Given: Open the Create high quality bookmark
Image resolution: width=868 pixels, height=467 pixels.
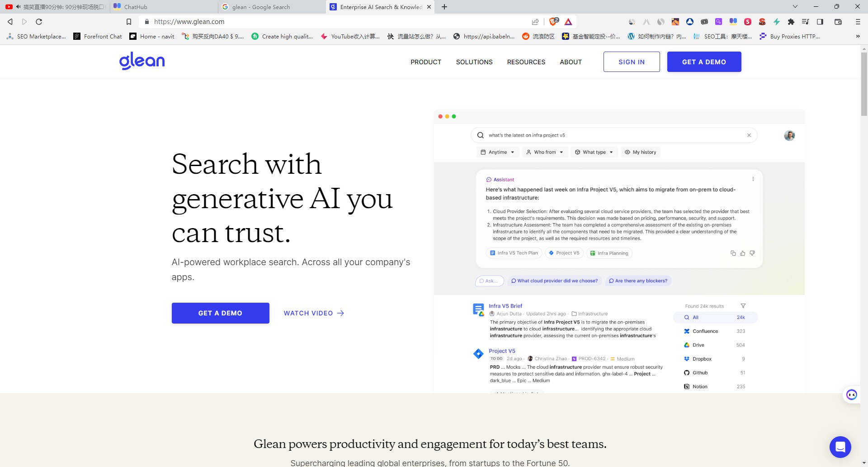Looking at the screenshot, I should 282,36.
